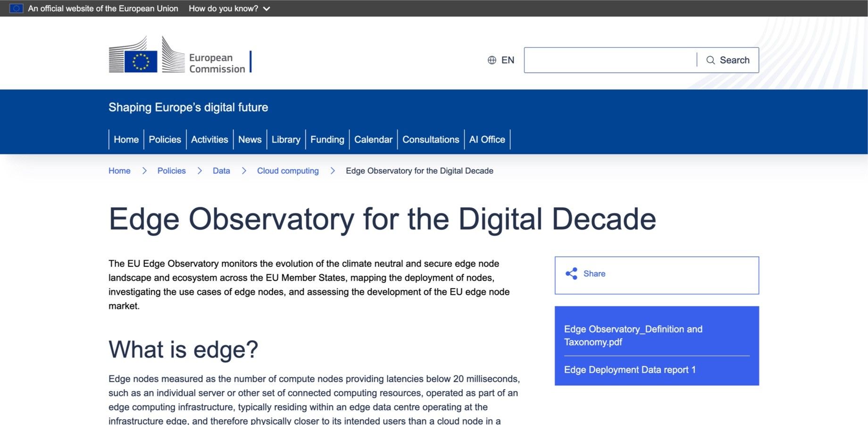
Task: Open the Library menu item
Action: coord(286,139)
